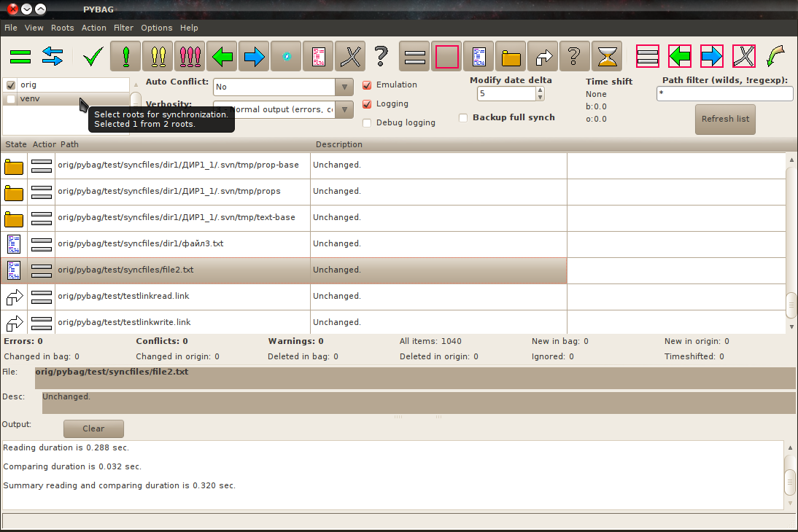Check the Backup full synch option
Screen dimensions: 798x532
tap(463, 118)
